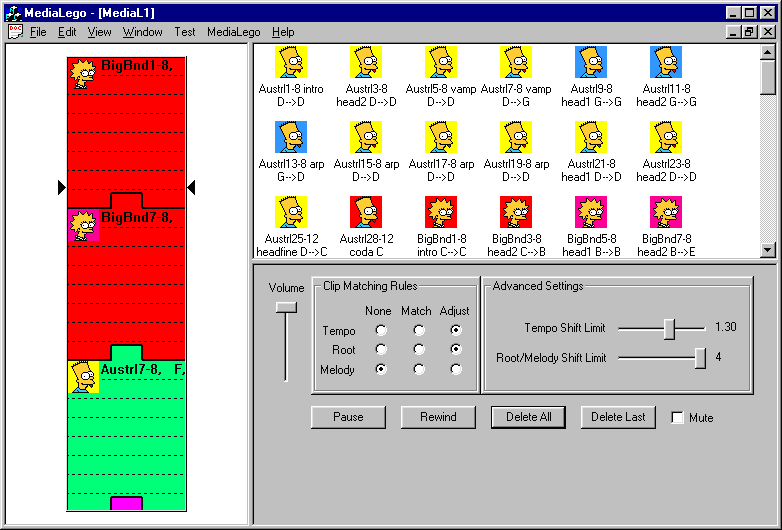Click the BigBnd7-8 head2 B-->E clip icon
Screen dimensions: 782x530
(x=666, y=212)
